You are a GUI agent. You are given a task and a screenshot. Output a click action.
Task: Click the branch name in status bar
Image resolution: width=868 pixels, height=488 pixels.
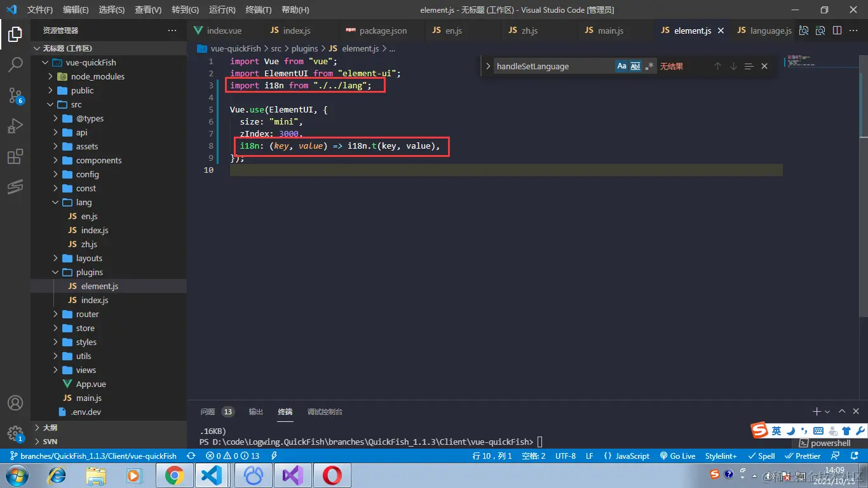[93, 456]
